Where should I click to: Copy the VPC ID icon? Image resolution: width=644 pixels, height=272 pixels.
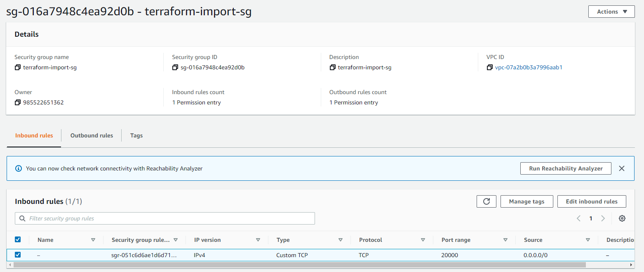[x=489, y=67]
